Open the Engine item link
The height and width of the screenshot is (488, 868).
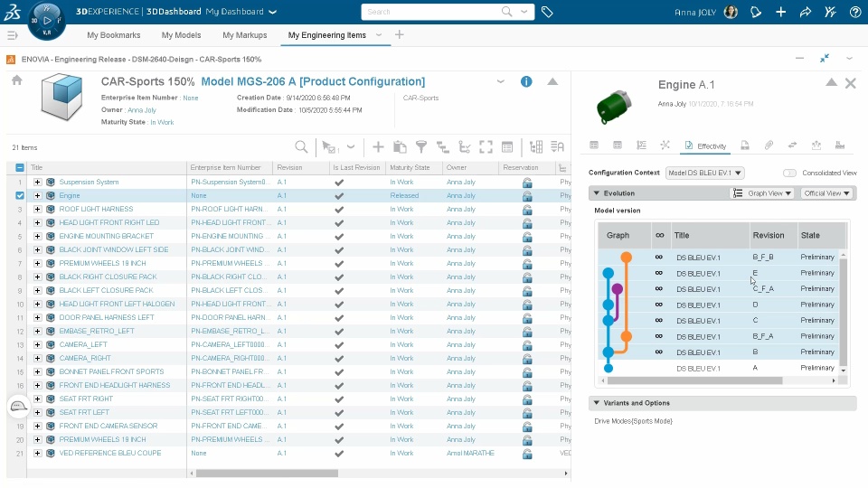coord(70,195)
